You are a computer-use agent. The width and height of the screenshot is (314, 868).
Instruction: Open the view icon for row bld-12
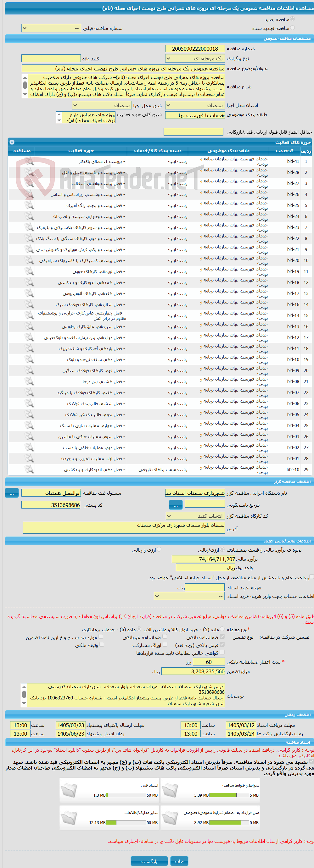point(29,337)
